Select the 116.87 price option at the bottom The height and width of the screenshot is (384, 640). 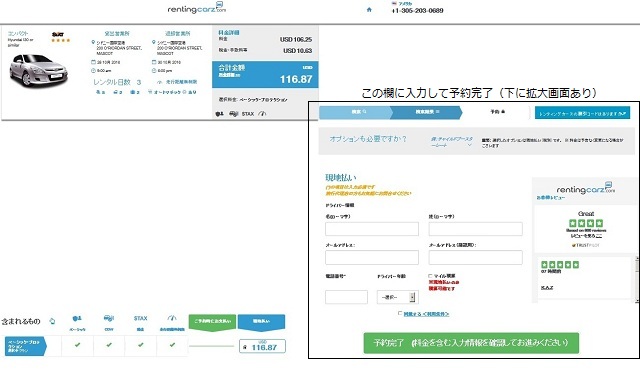pyautogui.click(x=262, y=346)
